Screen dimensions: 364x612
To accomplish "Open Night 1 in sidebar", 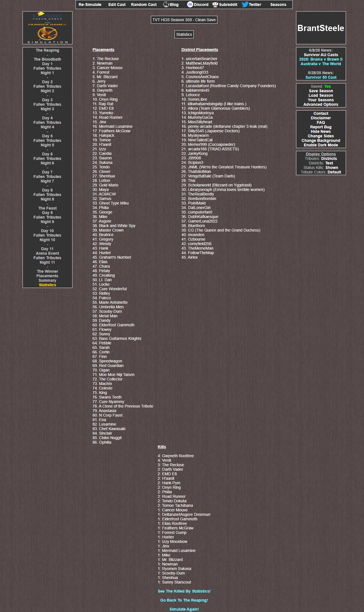I will pos(47,73).
